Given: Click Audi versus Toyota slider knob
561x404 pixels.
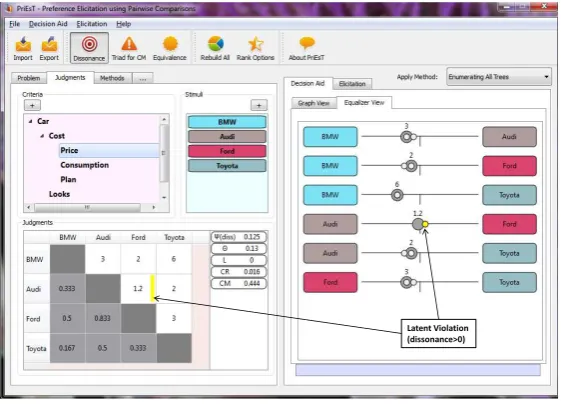Looking at the screenshot, I should (x=411, y=254).
